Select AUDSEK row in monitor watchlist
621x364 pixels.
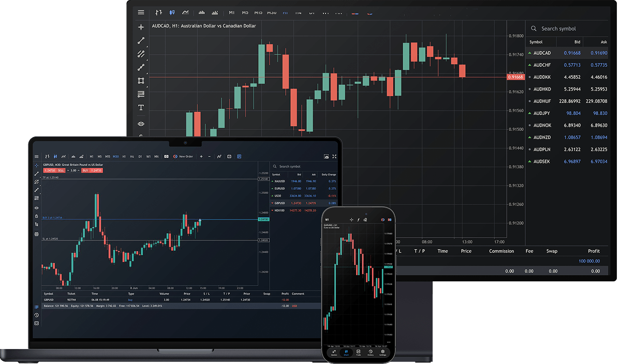coord(568,162)
